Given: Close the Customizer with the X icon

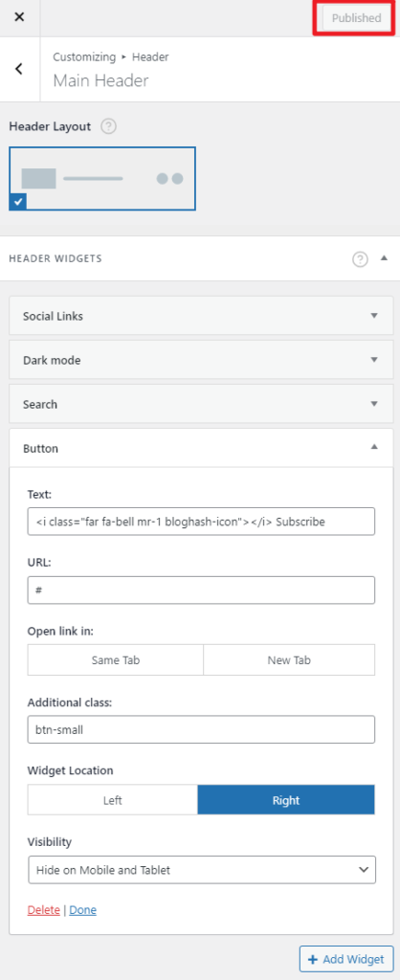Looking at the screenshot, I should tap(19, 17).
